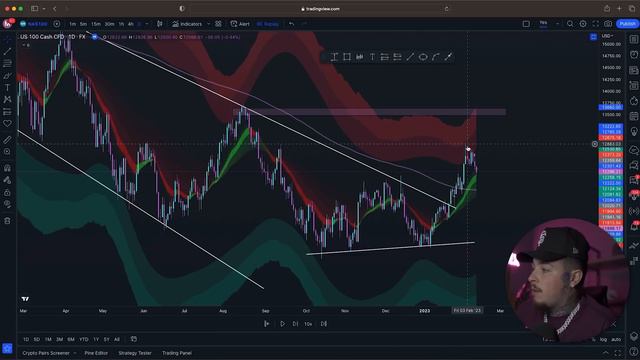
Task: Open the Pine Editor tab
Action: pos(96,353)
